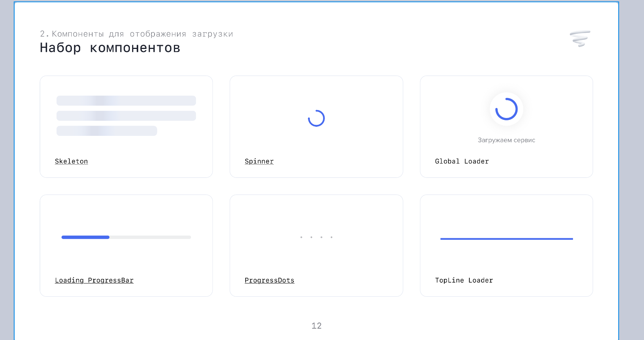
Task: Select the "Набор компонентов" heading
Action: [110, 48]
